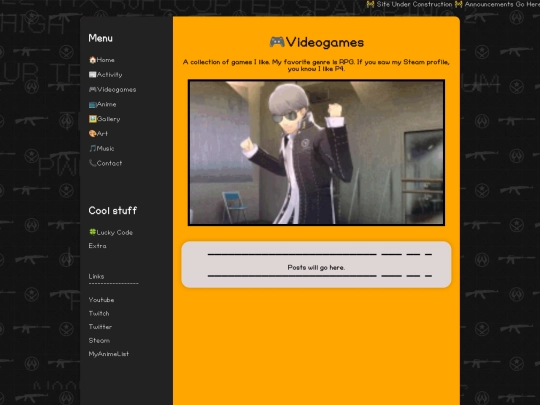Click the 'Announcements Go Here' marquee text
The width and height of the screenshot is (540, 405).
502,4
